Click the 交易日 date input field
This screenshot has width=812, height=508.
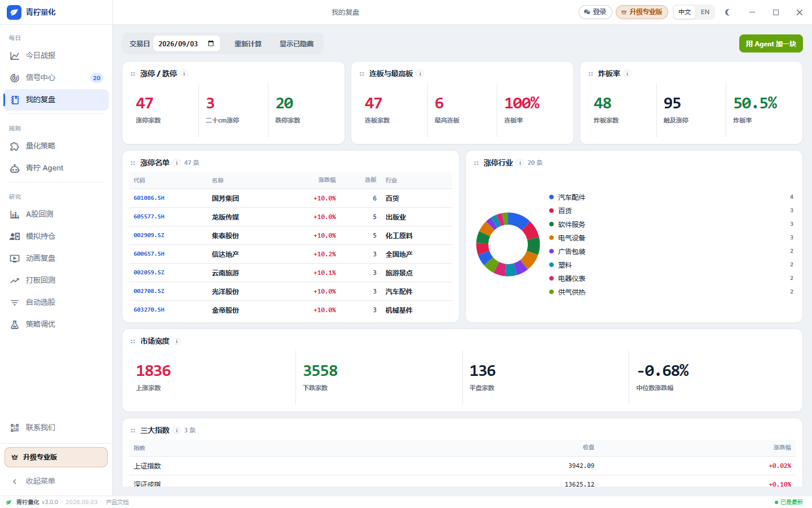pyautogui.click(x=186, y=43)
